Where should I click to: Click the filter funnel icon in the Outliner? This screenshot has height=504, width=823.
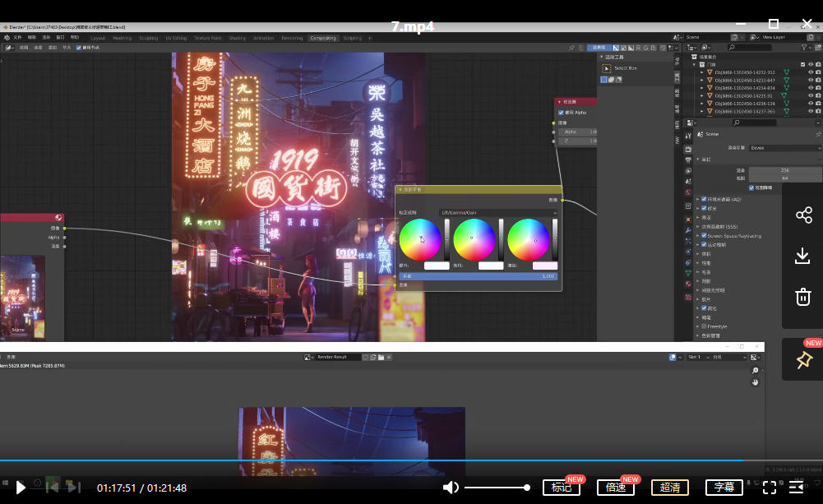click(x=804, y=48)
